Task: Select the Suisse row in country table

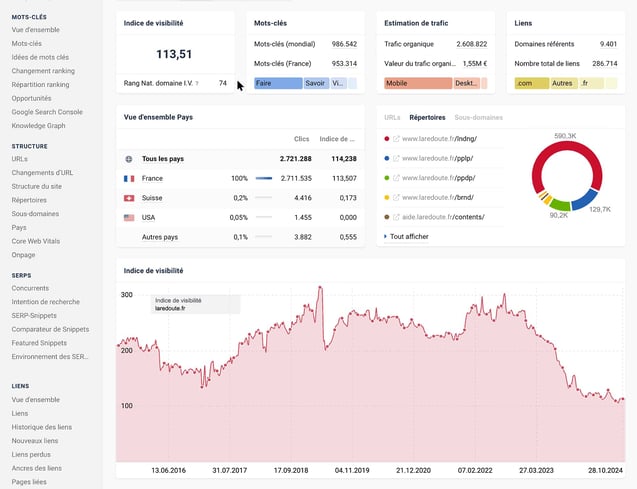Action: coord(240,198)
